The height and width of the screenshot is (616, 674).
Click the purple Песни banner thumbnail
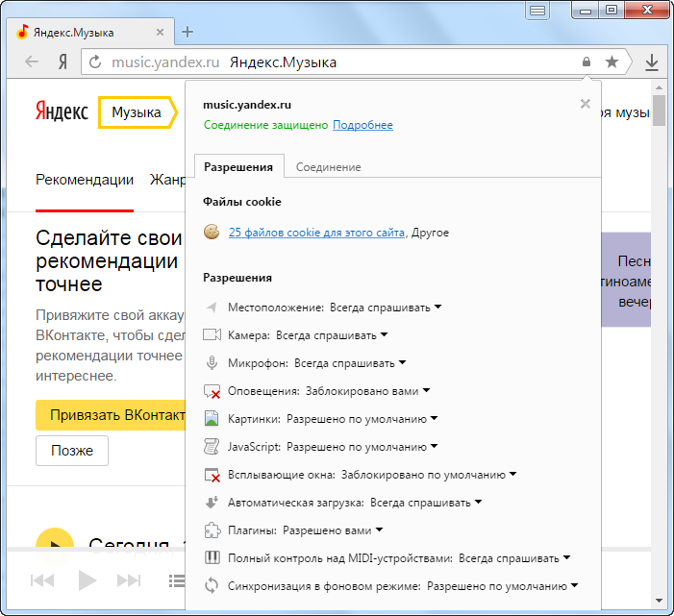626,280
